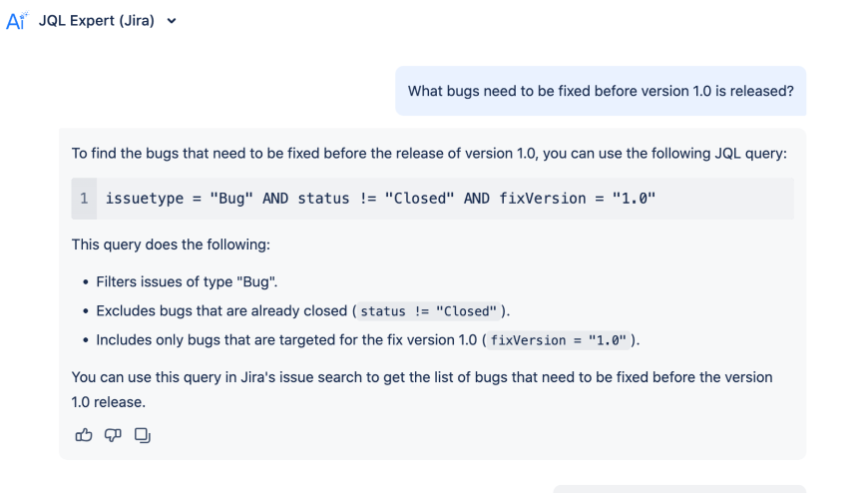This screenshot has width=868, height=493.
Task: Click the thumbs down feedback icon
Action: coord(113,435)
